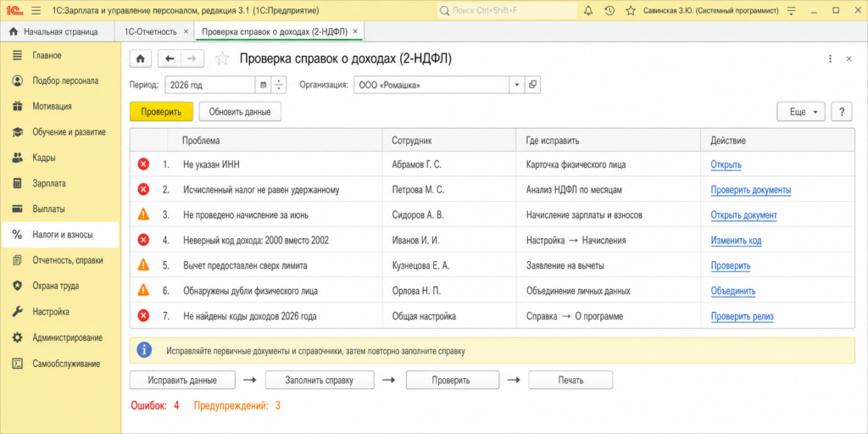Click the blue info icon in hint bar
This screenshot has width=868, height=434.
pos(144,350)
